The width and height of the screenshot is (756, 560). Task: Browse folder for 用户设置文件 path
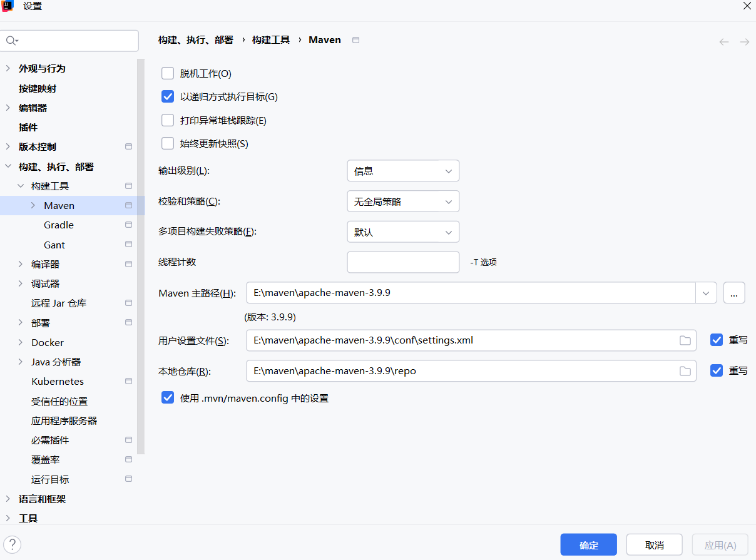click(x=685, y=340)
